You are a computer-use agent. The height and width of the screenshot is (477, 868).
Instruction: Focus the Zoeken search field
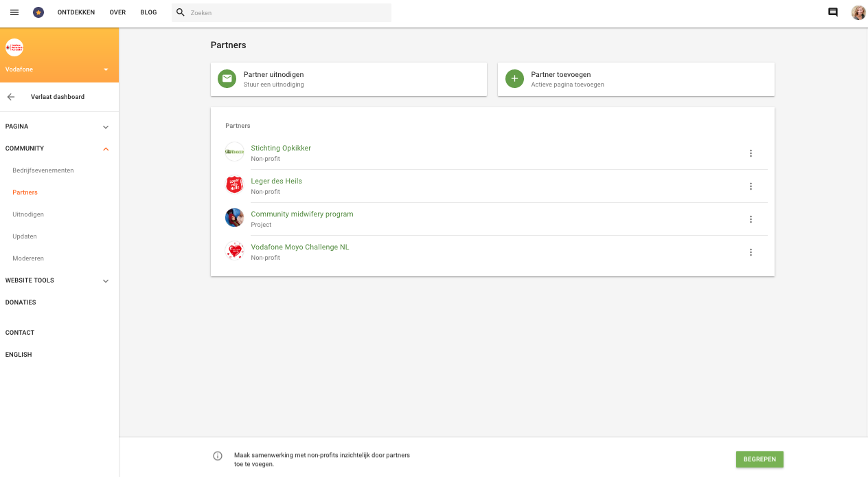tap(282, 12)
